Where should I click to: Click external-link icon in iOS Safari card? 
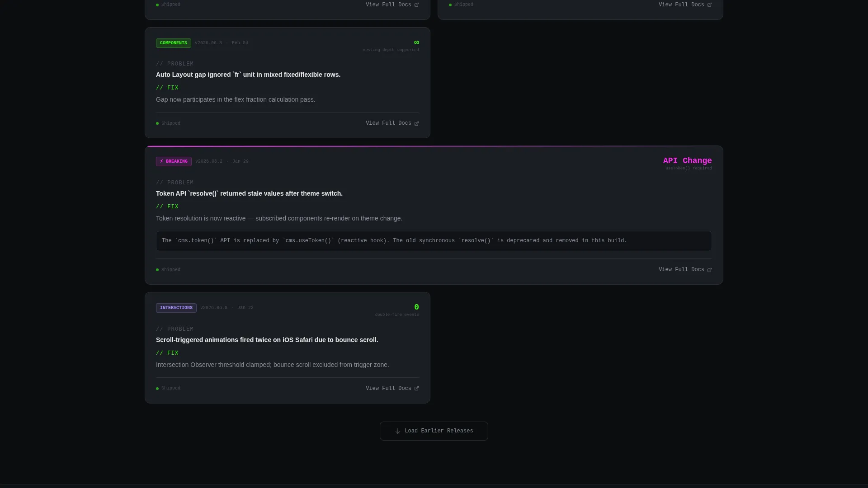tap(416, 389)
